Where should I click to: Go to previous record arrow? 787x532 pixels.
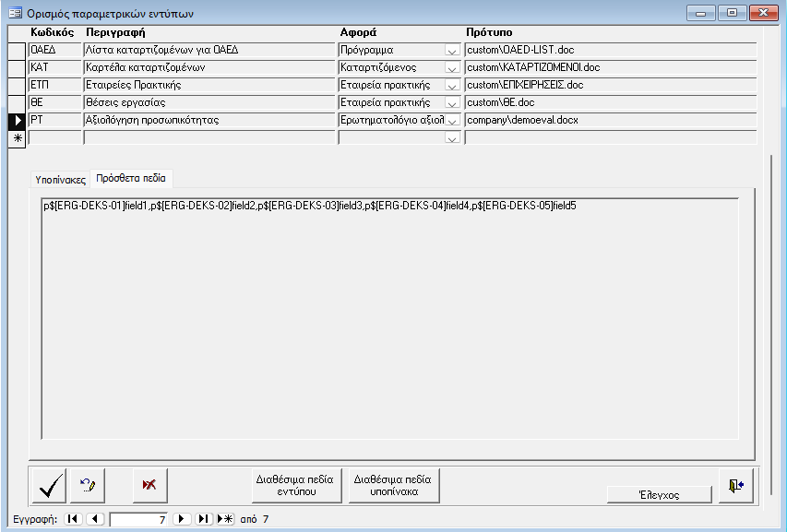click(x=94, y=519)
